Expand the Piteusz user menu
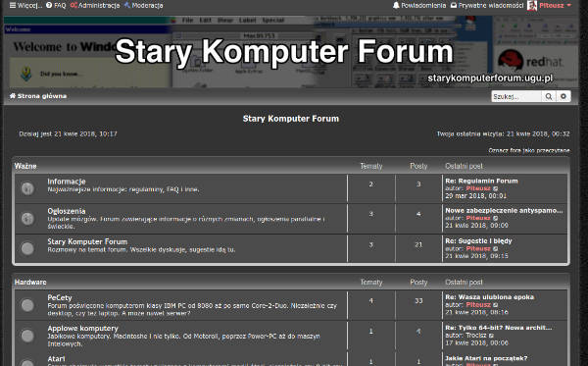 (555, 5)
